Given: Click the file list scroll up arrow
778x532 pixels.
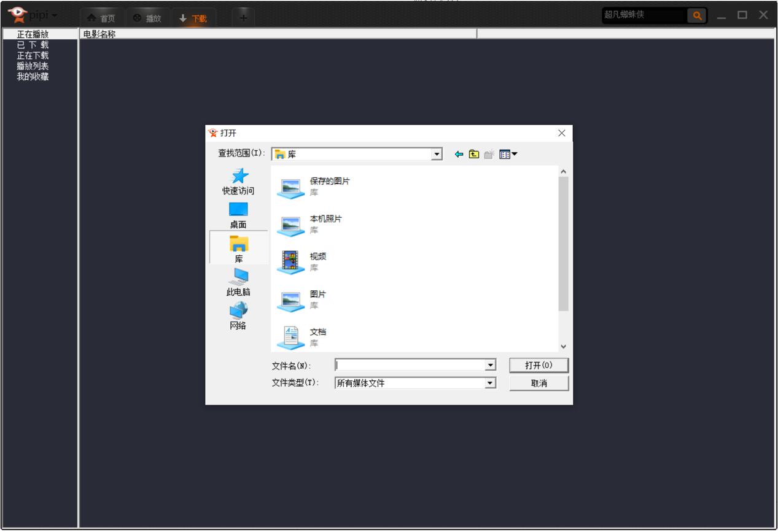Looking at the screenshot, I should (563, 172).
